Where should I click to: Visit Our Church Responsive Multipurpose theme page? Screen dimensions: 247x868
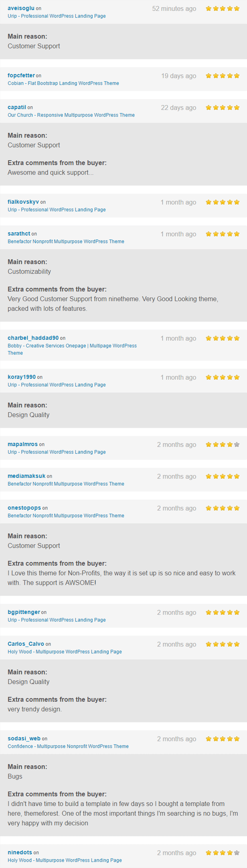(x=71, y=115)
